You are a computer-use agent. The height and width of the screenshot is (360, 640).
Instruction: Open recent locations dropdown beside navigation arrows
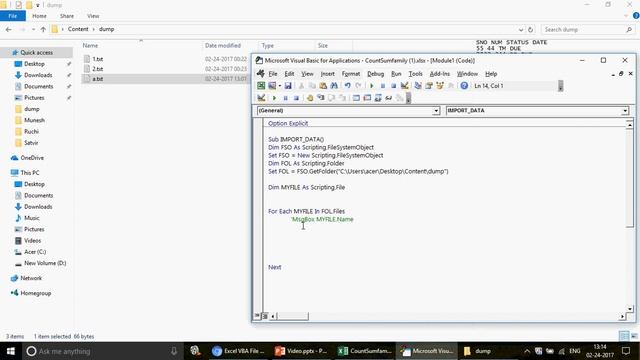coord(33,29)
